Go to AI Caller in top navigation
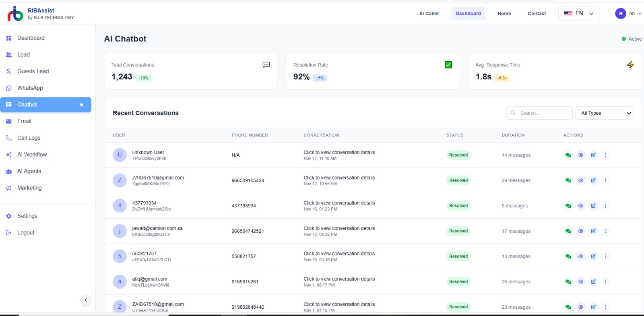The image size is (644, 316). (429, 14)
